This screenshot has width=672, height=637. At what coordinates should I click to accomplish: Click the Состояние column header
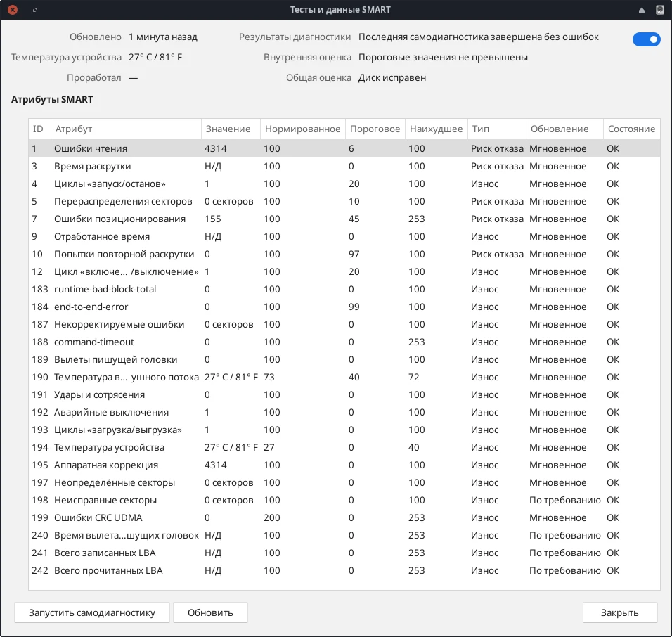tap(632, 129)
